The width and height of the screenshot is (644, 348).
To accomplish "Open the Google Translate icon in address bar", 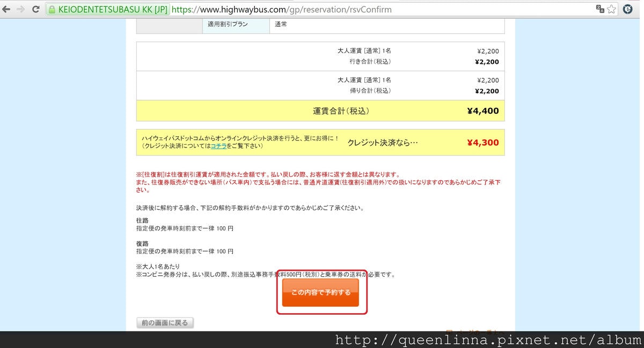I will (600, 9).
